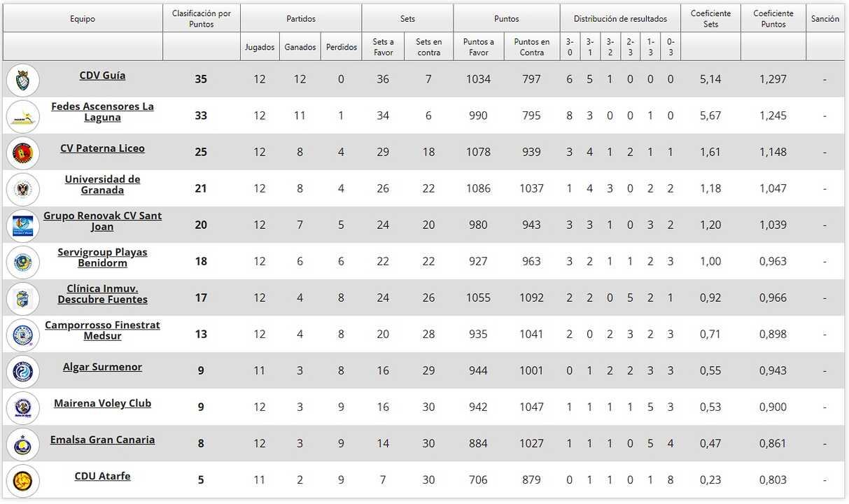Click the Sanción column header
849x504 pixels.
point(825,19)
